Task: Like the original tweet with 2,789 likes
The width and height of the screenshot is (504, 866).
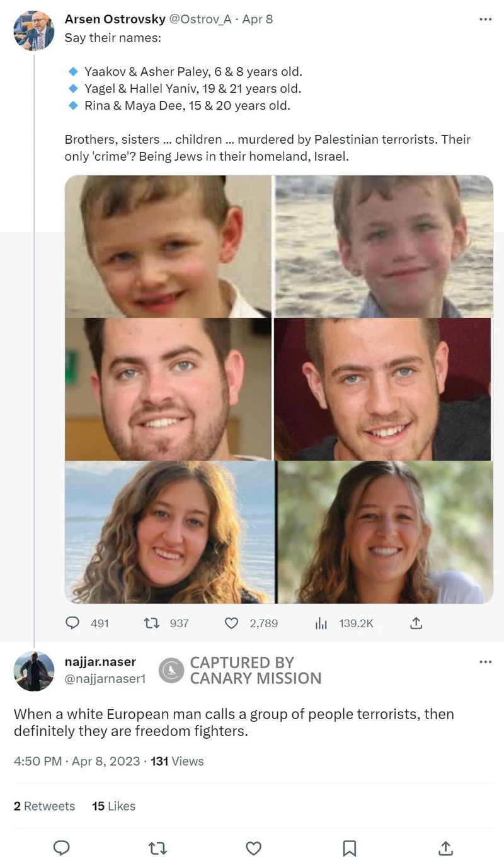Action: pos(232,623)
